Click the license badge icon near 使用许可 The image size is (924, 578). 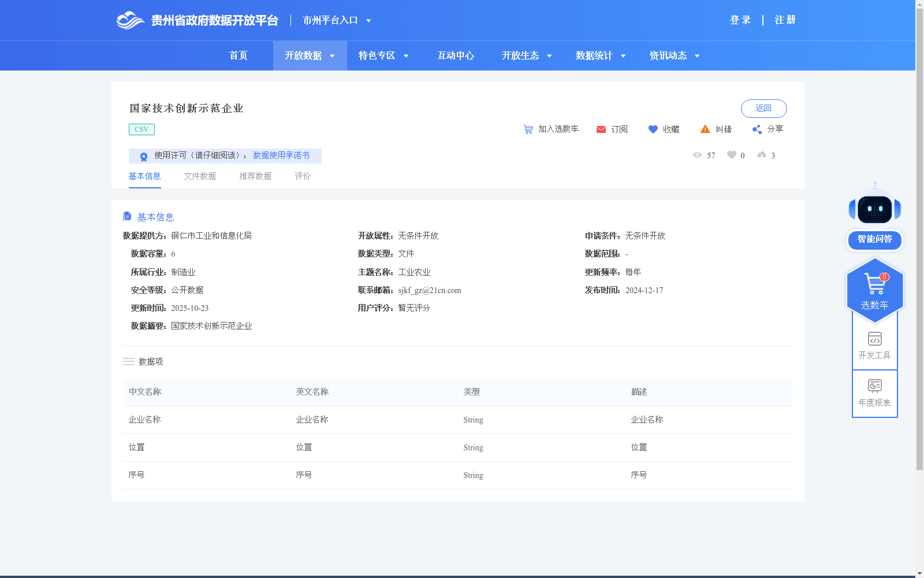[x=144, y=156]
